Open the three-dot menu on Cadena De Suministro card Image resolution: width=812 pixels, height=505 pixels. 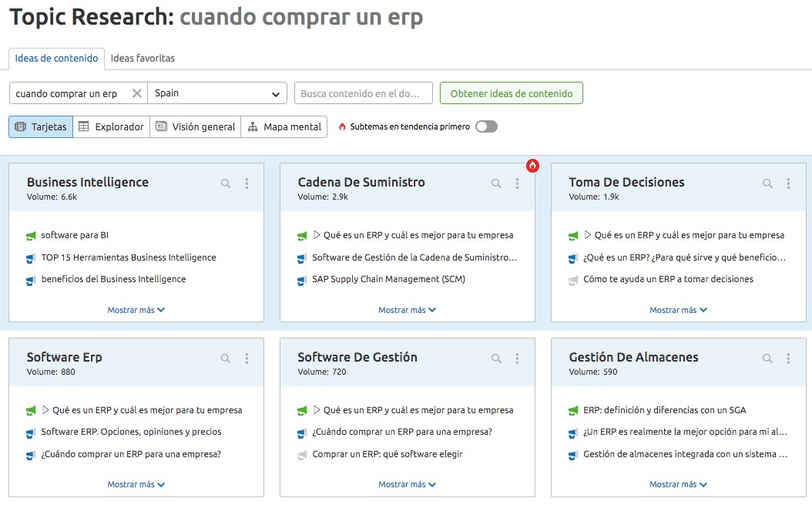click(517, 183)
